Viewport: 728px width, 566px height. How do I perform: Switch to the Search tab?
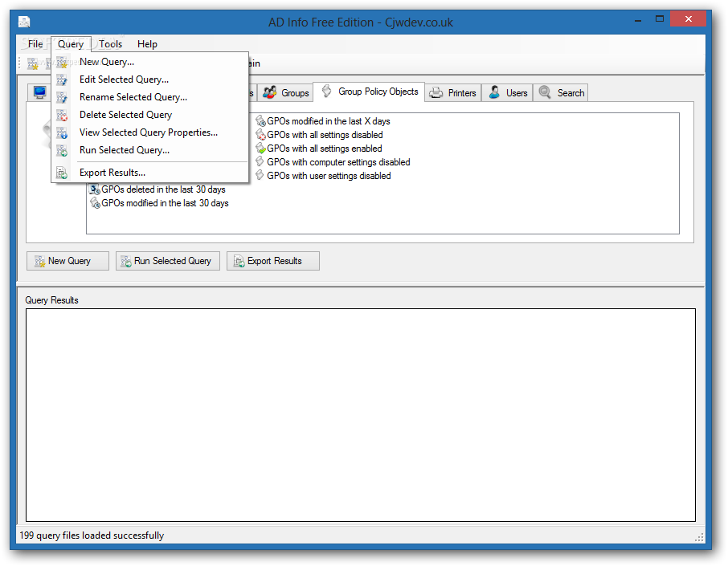[x=560, y=93]
